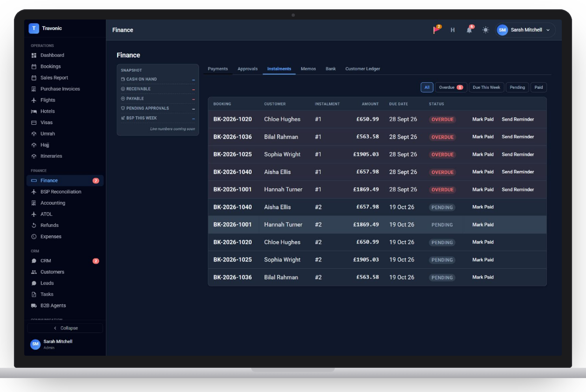Viewport: 586px width, 392px height.
Task: Click the Sales Report sidebar item
Action: [65, 78]
